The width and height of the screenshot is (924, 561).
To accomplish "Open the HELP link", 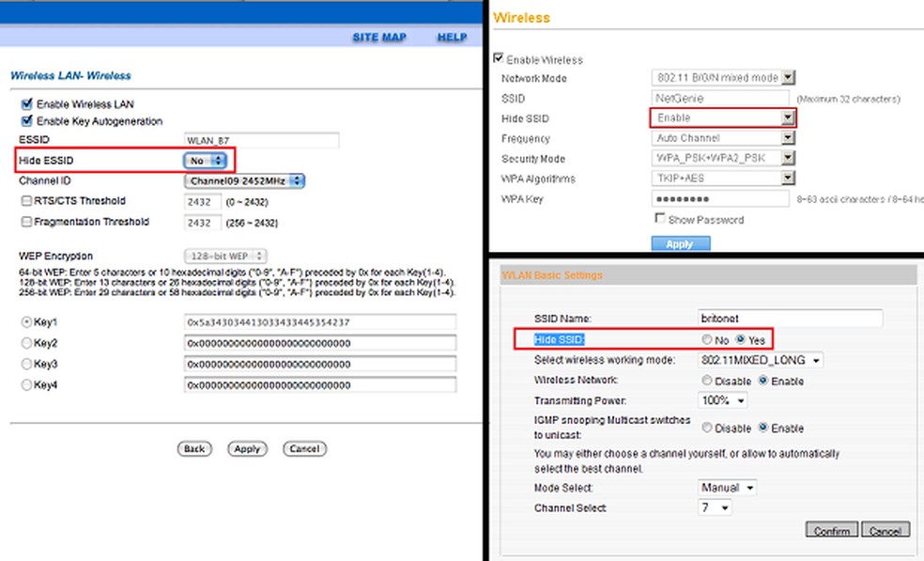I will click(x=452, y=38).
